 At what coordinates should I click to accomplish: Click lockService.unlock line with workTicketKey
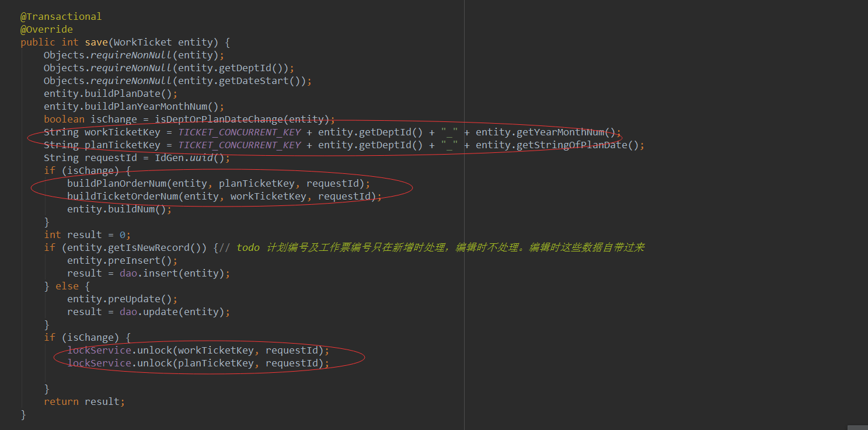pos(198,350)
